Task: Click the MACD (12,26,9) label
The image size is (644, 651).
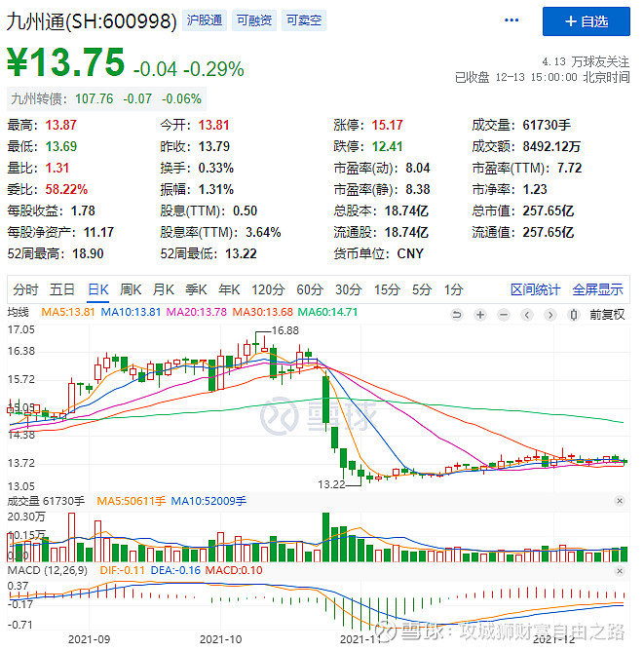Action: click(x=48, y=570)
